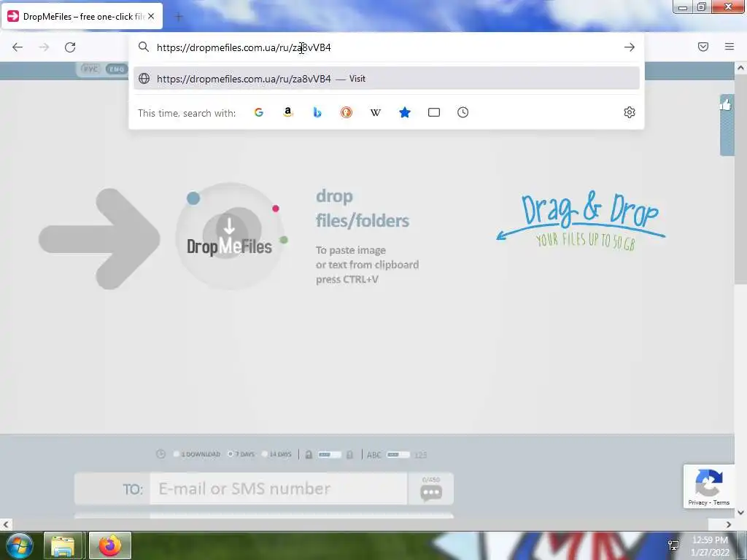This screenshot has width=747, height=560.
Task: Click Firefox icon in taskbar
Action: pos(110,545)
